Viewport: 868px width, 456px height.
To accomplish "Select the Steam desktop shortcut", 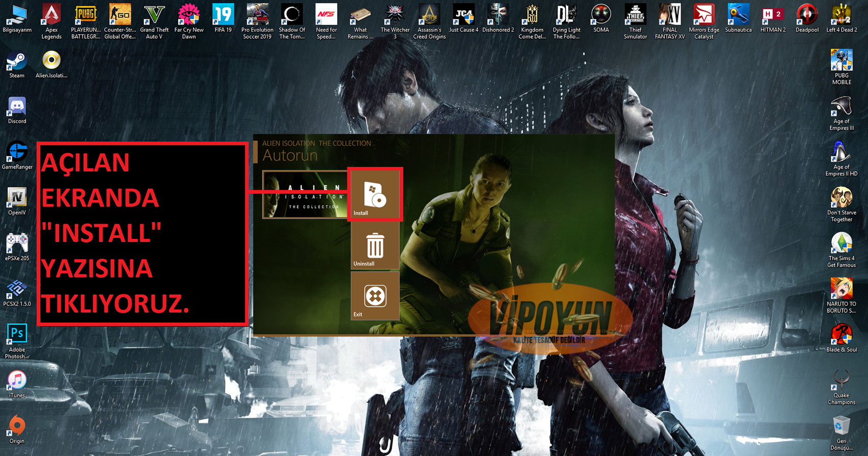I will (17, 65).
